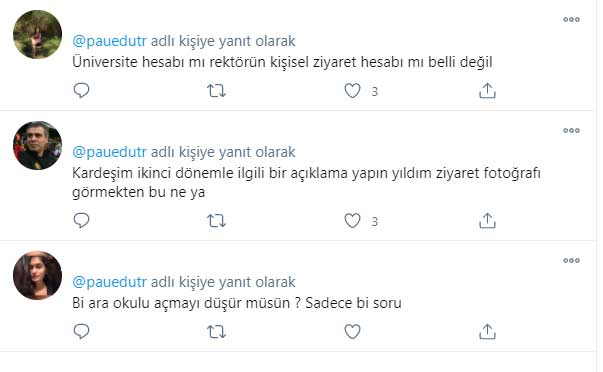Screen dimensions: 603x372
Task: Open more options for the Sadece bi soru tweet
Action: [571, 260]
